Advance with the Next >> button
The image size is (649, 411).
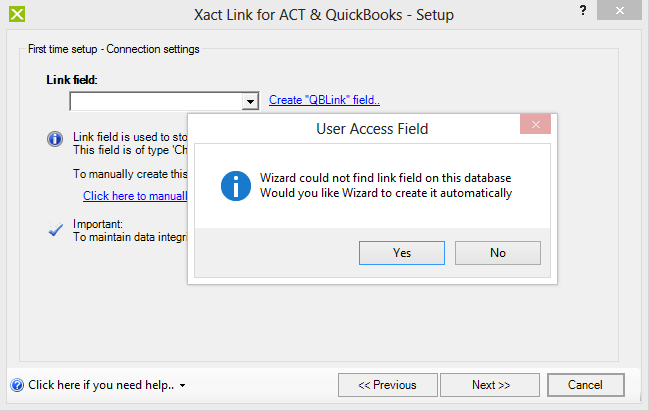click(490, 385)
